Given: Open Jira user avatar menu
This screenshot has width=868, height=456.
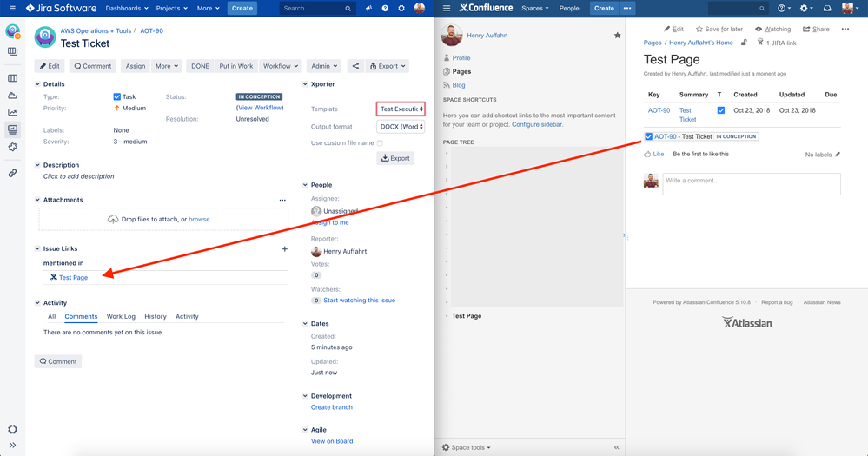Looking at the screenshot, I should coord(420,9).
